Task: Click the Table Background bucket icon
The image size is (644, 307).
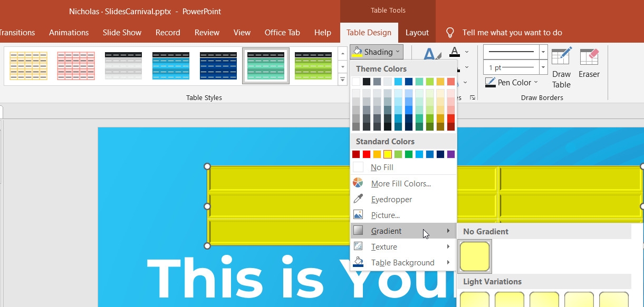Action: pos(358,262)
